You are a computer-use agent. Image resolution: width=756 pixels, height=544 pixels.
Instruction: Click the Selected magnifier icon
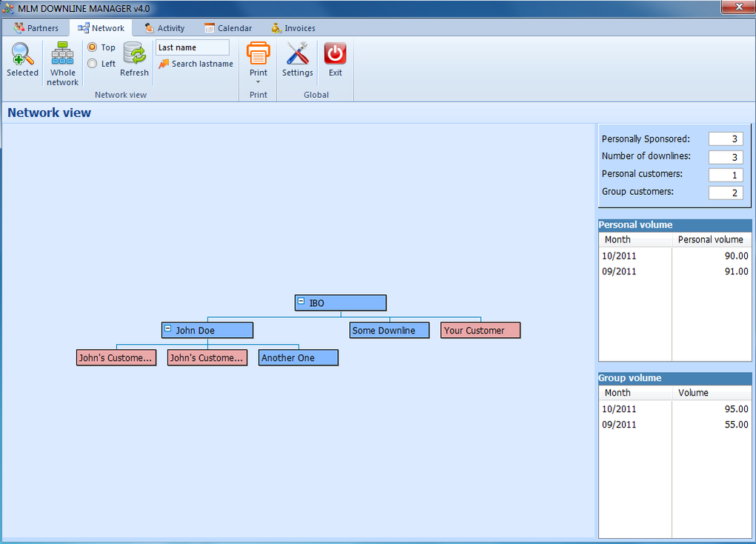pos(22,54)
